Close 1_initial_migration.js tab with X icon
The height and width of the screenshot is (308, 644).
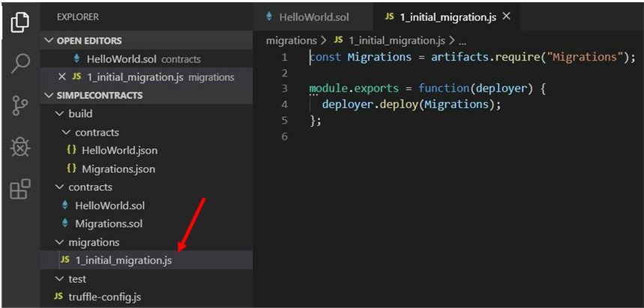pyautogui.click(x=506, y=16)
